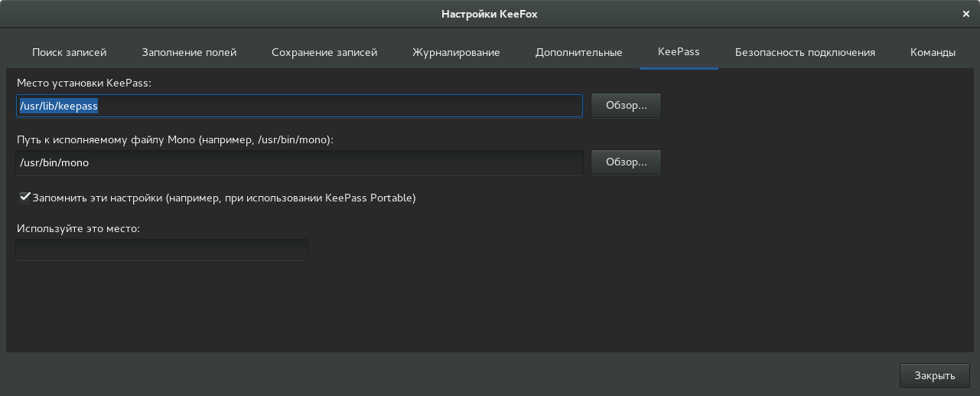Click the Используйте это место label
The image size is (980, 396).
click(x=78, y=228)
